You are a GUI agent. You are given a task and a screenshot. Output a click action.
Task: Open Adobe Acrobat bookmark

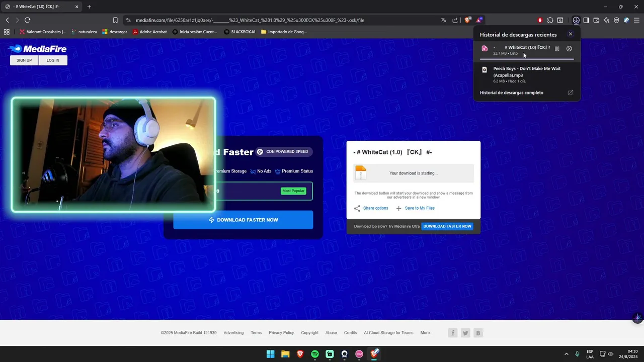click(x=150, y=32)
